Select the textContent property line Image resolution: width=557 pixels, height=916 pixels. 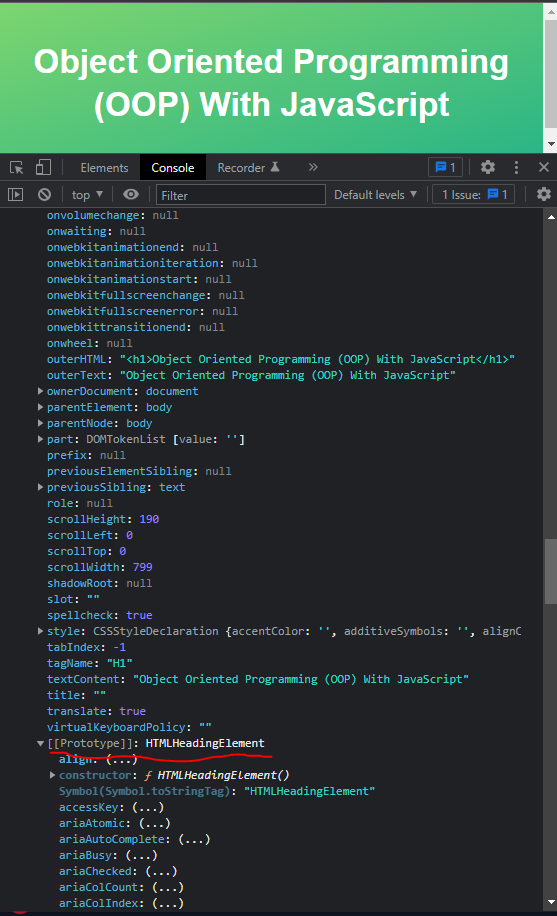[x=258, y=679]
